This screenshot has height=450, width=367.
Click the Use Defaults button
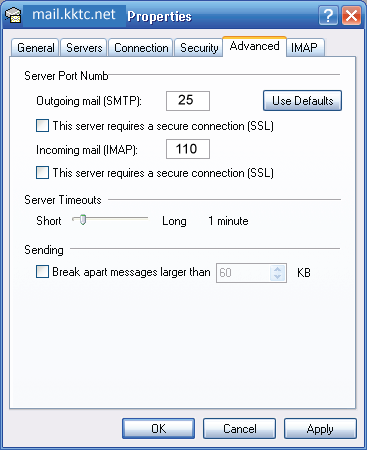(302, 101)
